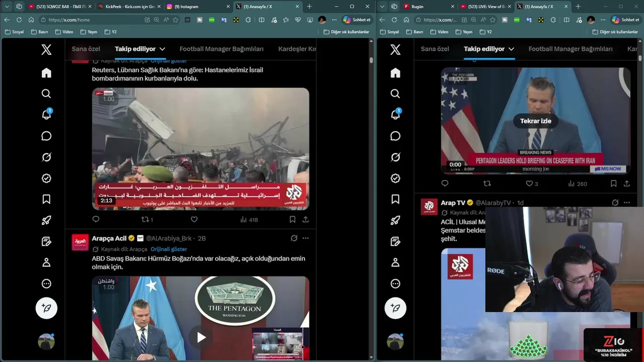This screenshot has width=644, height=362.
Task: Open Notifications bell in right window sidebar
Action: click(x=395, y=115)
